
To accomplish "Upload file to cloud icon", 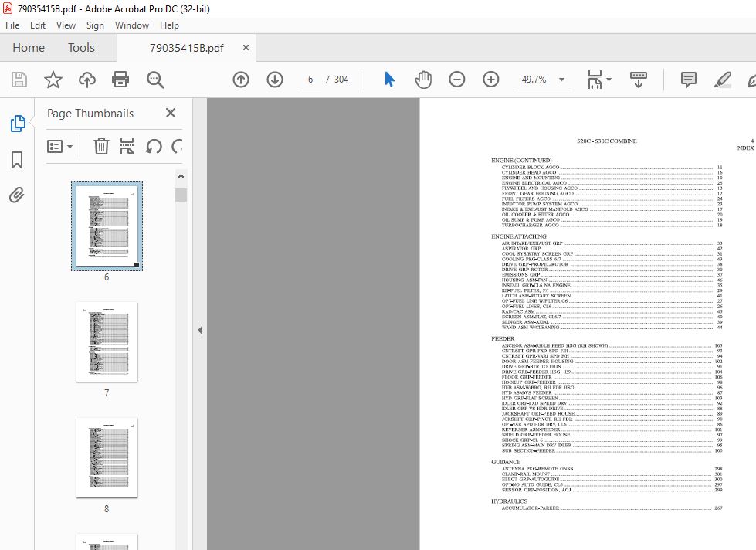I will (x=86, y=80).
